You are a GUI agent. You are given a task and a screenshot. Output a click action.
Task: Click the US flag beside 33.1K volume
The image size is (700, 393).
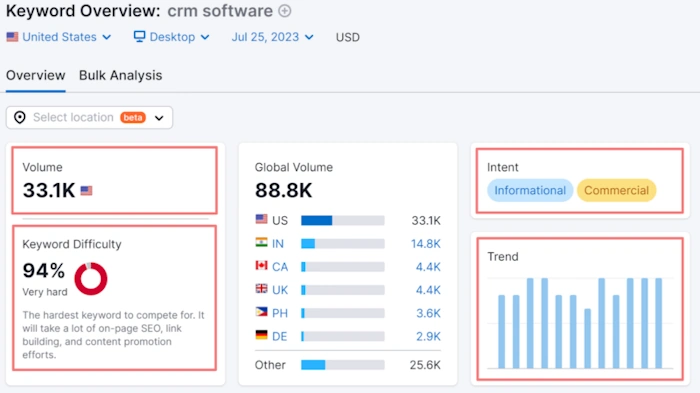click(87, 191)
